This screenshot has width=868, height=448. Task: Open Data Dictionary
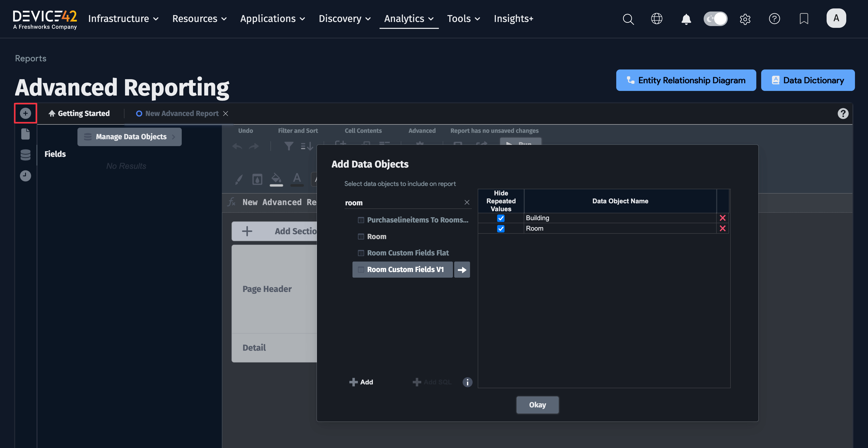(x=808, y=80)
